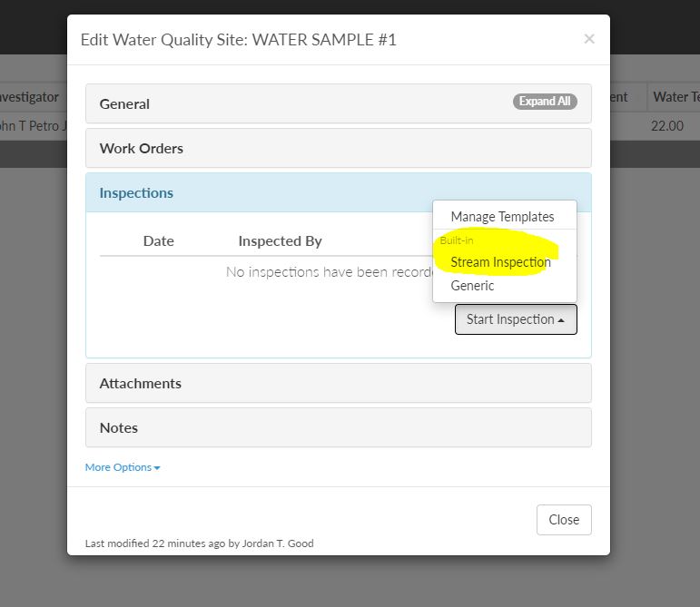Image resolution: width=700 pixels, height=607 pixels.
Task: Expand the Notes section
Action: [339, 427]
